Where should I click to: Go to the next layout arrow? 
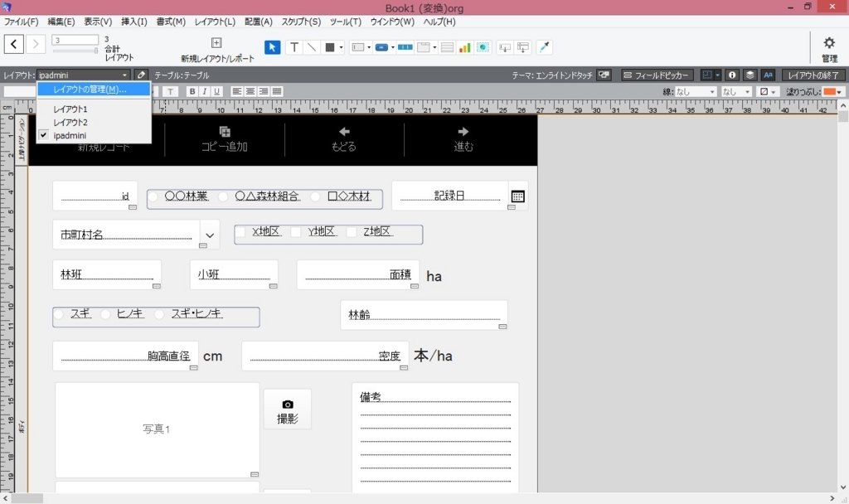(x=35, y=45)
